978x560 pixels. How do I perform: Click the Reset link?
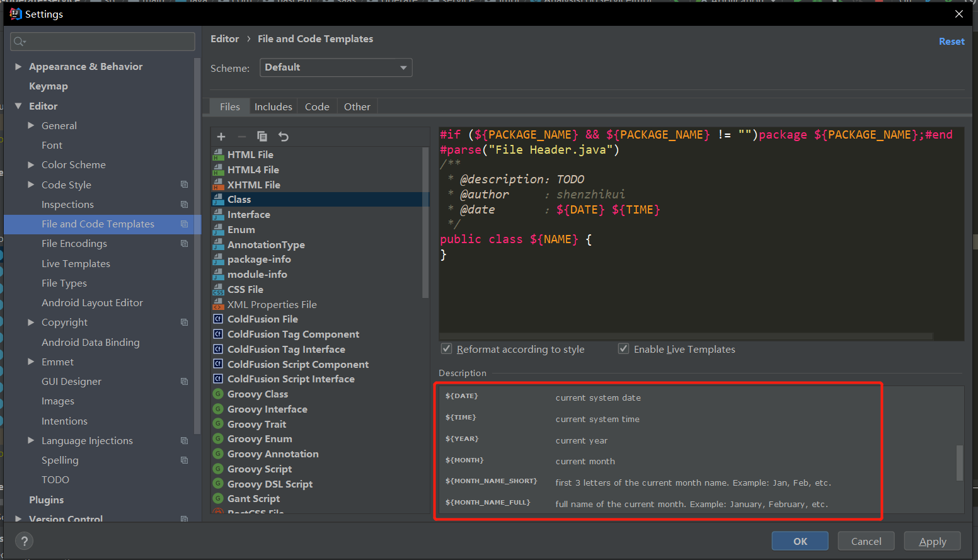click(x=952, y=41)
